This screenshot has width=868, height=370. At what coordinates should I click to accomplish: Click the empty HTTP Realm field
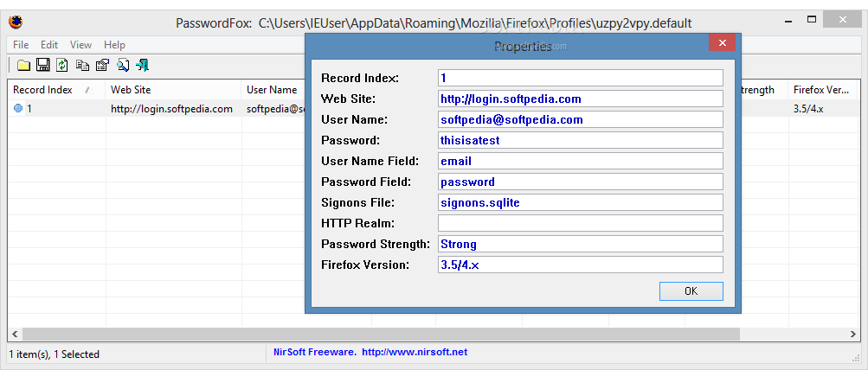(580, 223)
